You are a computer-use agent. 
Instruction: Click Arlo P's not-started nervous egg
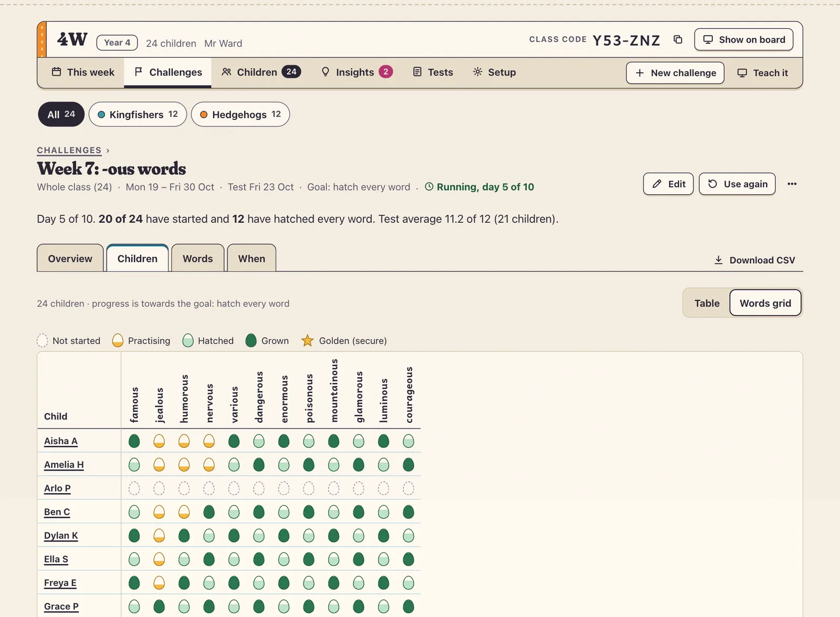pos(209,488)
